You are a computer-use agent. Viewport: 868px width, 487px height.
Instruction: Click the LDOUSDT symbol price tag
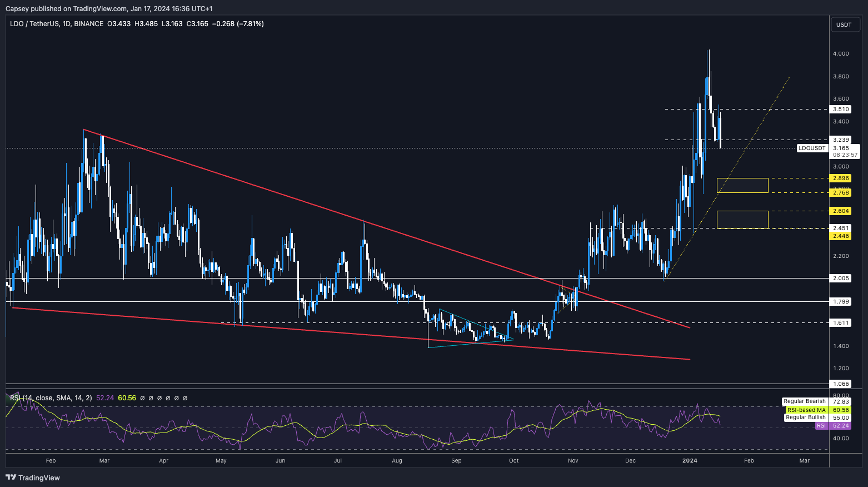[x=812, y=148]
